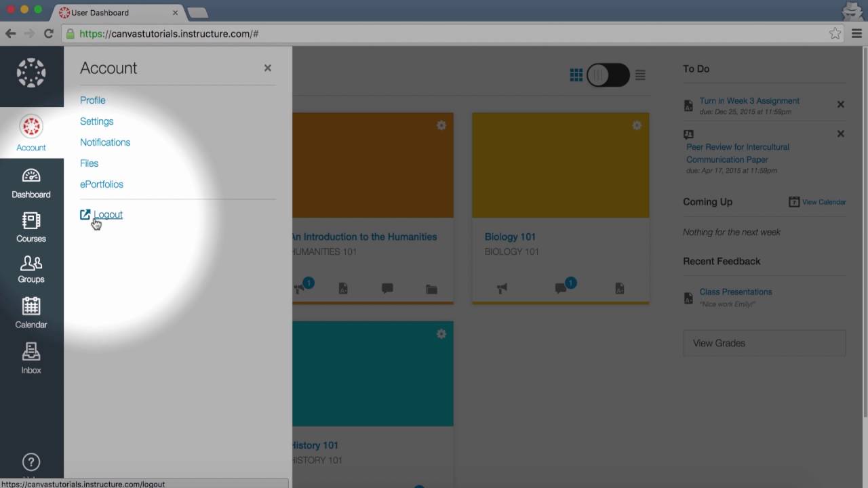Image resolution: width=868 pixels, height=488 pixels.
Task: Open a new browser tab
Action: tap(197, 13)
